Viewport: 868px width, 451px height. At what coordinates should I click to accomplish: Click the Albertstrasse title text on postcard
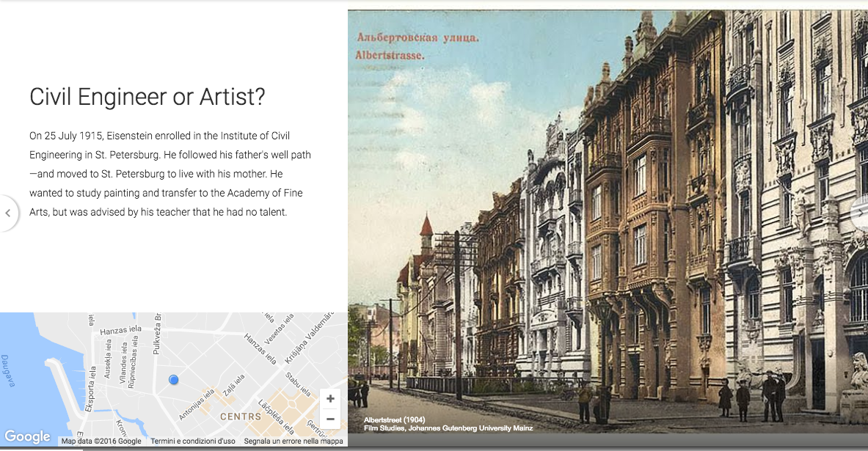pyautogui.click(x=390, y=54)
